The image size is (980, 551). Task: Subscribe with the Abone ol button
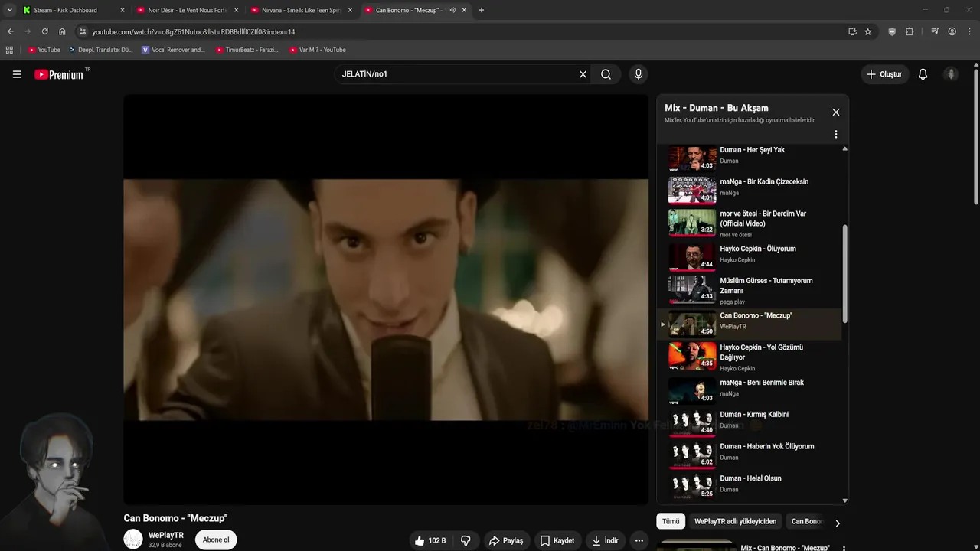tap(216, 540)
